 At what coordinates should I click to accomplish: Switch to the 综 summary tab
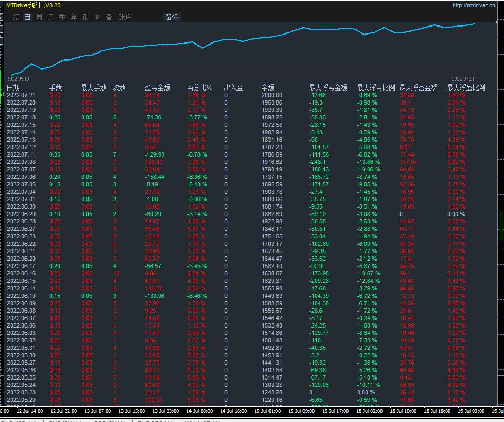(15, 17)
